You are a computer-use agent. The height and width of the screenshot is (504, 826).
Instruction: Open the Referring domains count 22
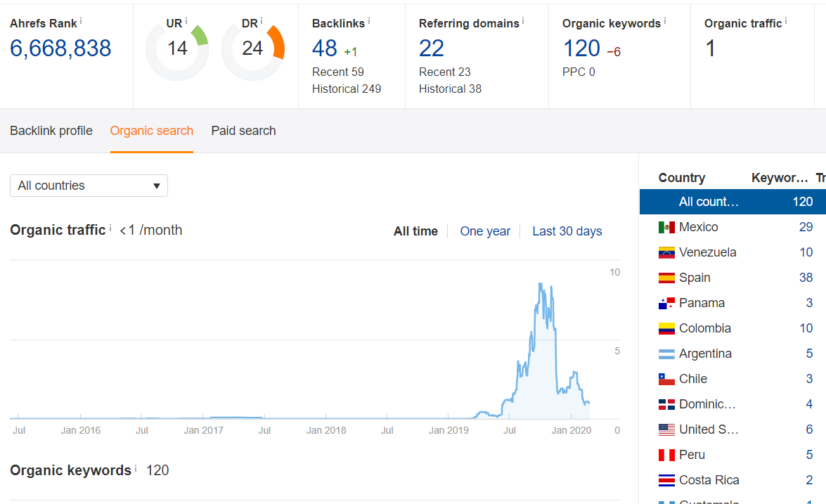(432, 49)
